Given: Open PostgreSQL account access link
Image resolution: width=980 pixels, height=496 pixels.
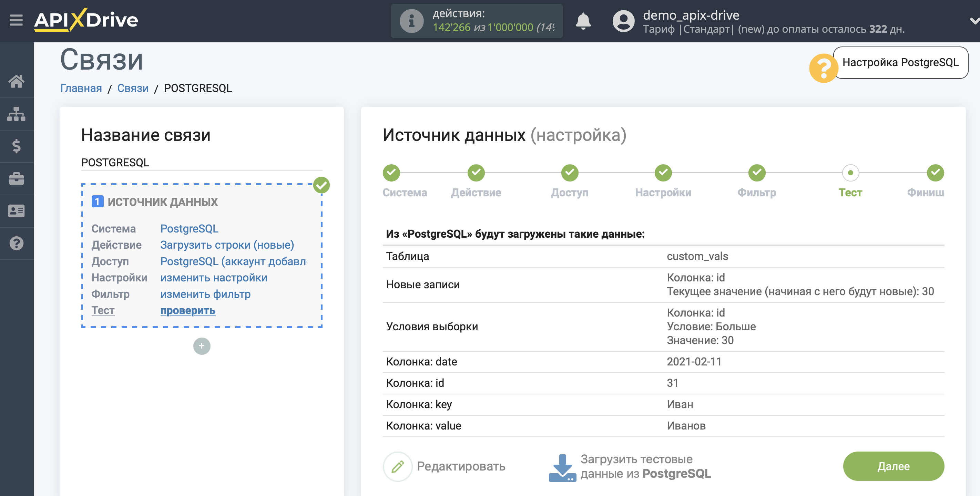Looking at the screenshot, I should pyautogui.click(x=234, y=261).
